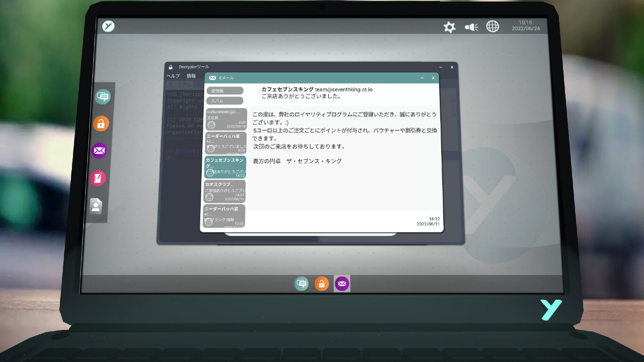Open the ヘルプ menu in Decrypter

click(173, 76)
